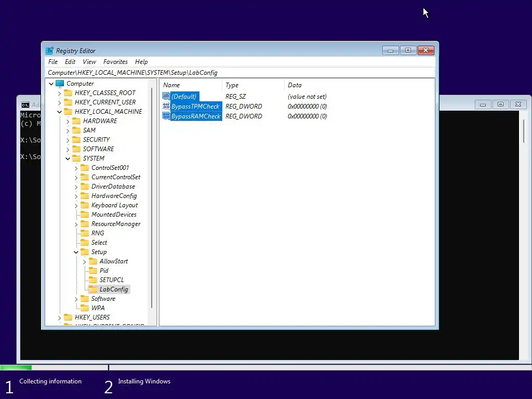Viewport: 532px width, 399px height.
Task: Select the HKEY_LOCAL_MACHINE folder icon
Action: point(68,111)
